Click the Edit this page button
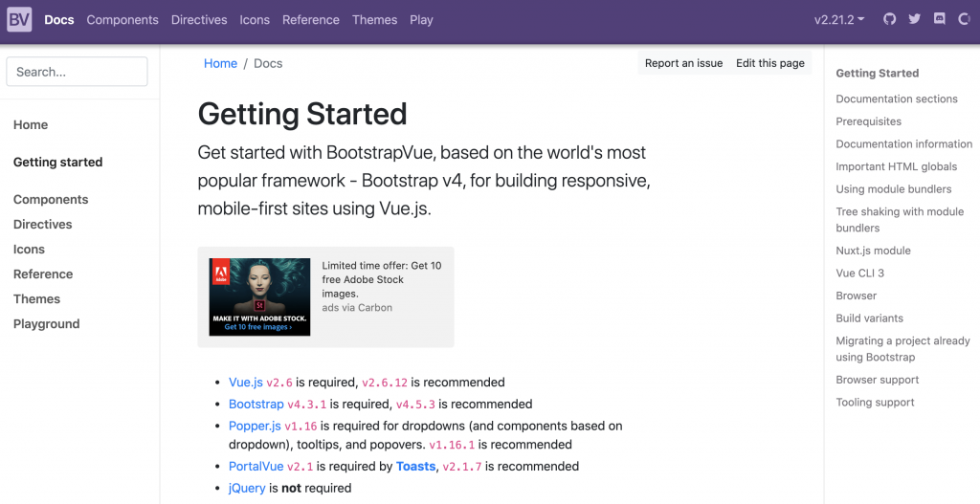This screenshot has height=504, width=980. 770,63
